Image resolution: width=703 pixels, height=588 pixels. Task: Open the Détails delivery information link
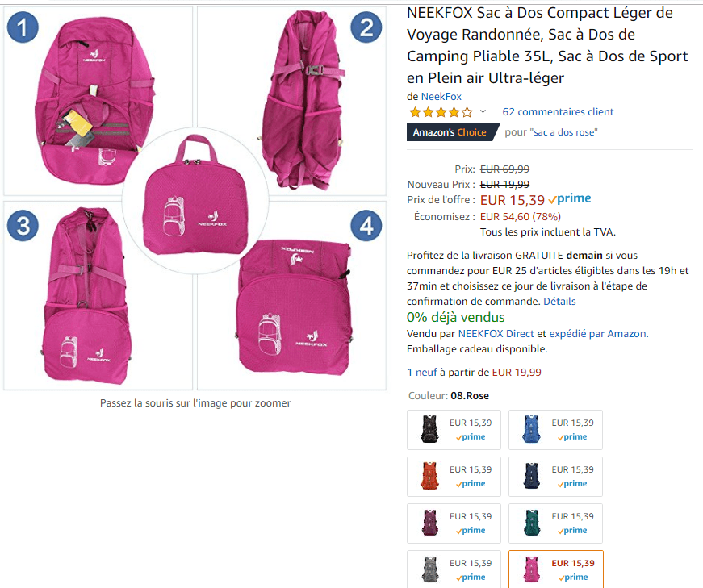pos(559,301)
